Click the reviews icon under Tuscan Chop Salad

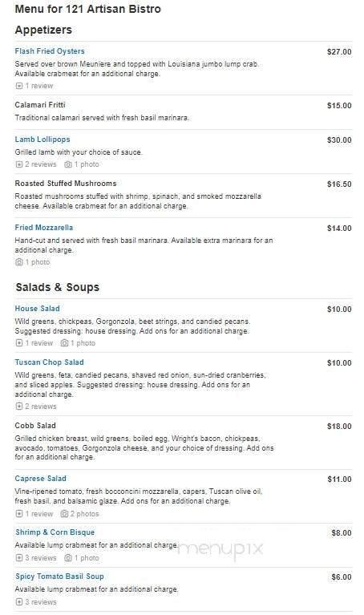click(18, 407)
